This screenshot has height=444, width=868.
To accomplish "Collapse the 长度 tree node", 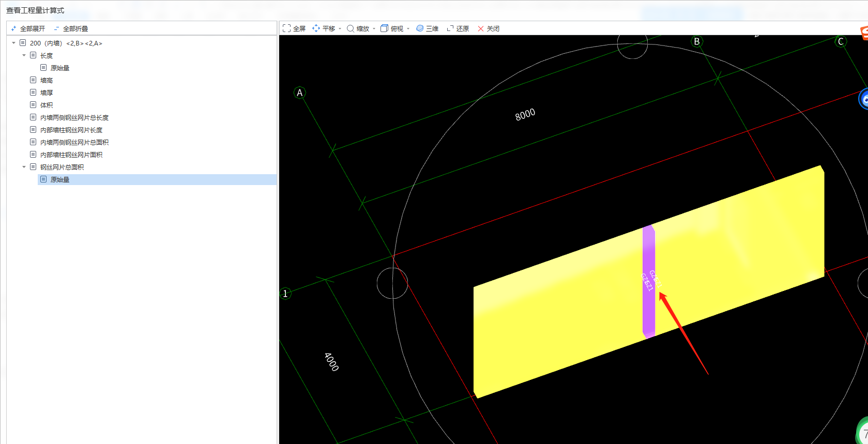I will coord(24,55).
